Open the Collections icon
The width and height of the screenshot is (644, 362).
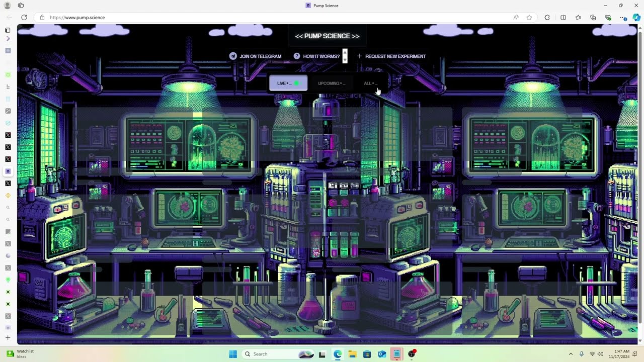click(593, 18)
